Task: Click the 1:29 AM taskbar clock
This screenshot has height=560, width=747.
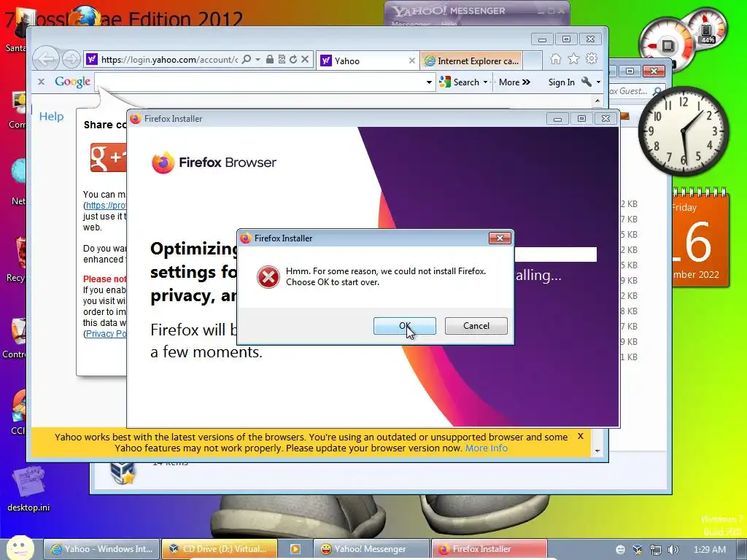Action: [x=710, y=550]
